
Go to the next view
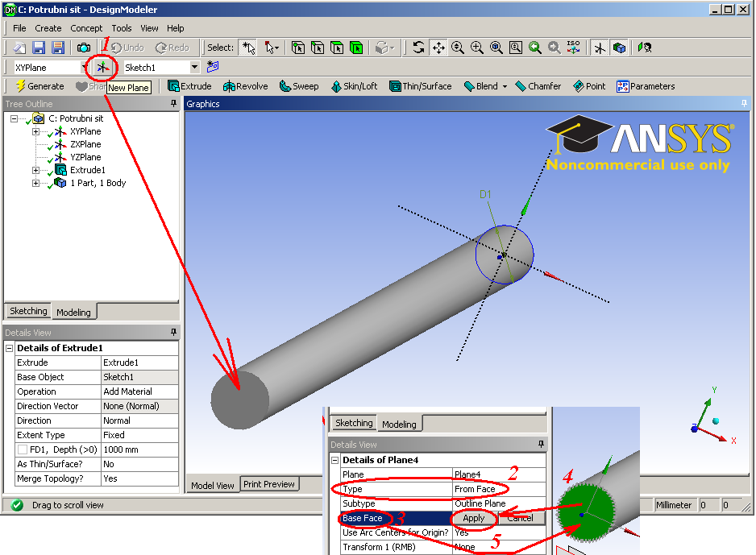click(x=554, y=48)
